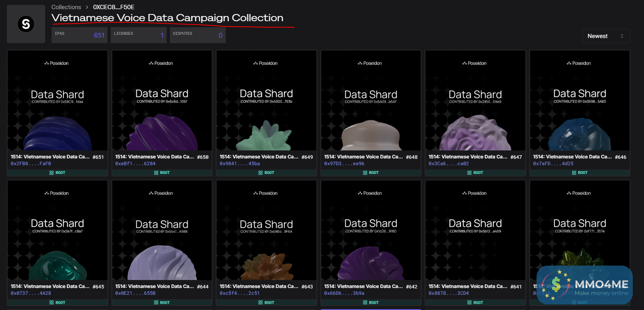The height and width of the screenshot is (310, 644).
Task: Click the Poseidon logo on card #642
Action: pyautogui.click(x=360, y=193)
